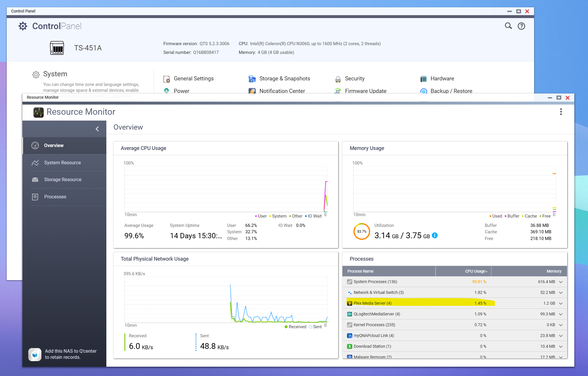Expand the QLogitechMediaServer (4) row
The image size is (588, 376).
pos(561,314)
